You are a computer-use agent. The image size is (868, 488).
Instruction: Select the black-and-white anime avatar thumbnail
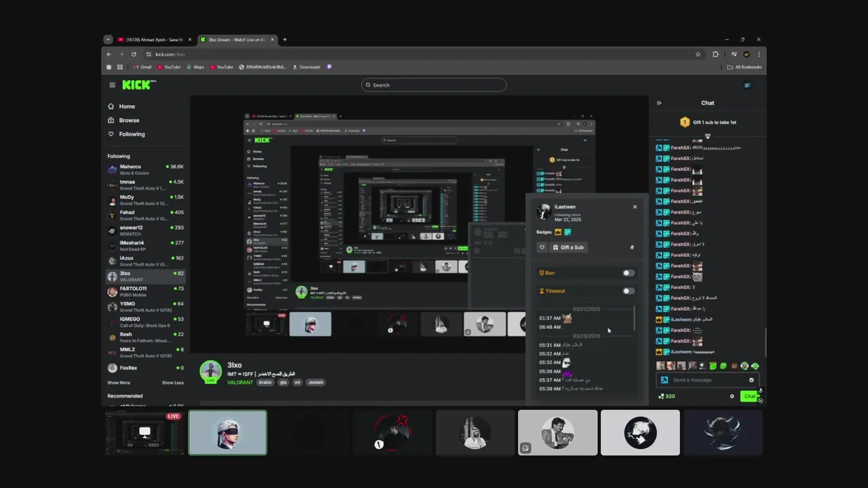click(x=640, y=433)
